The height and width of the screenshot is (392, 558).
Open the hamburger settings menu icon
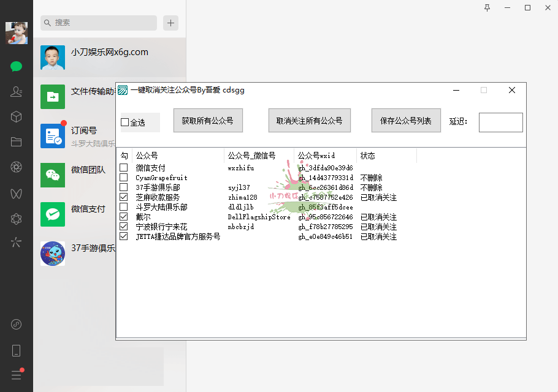(x=17, y=375)
